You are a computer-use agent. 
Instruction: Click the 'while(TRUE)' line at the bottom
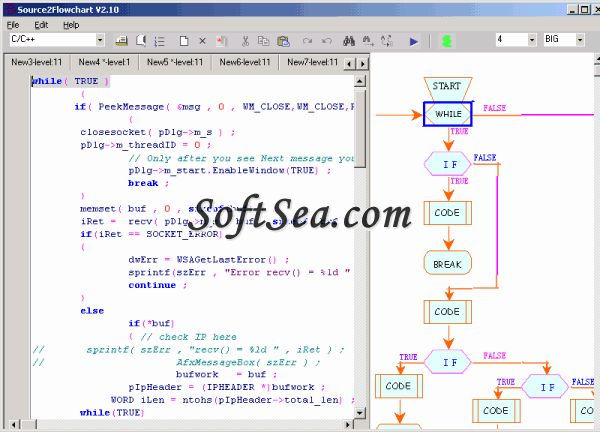tap(112, 412)
